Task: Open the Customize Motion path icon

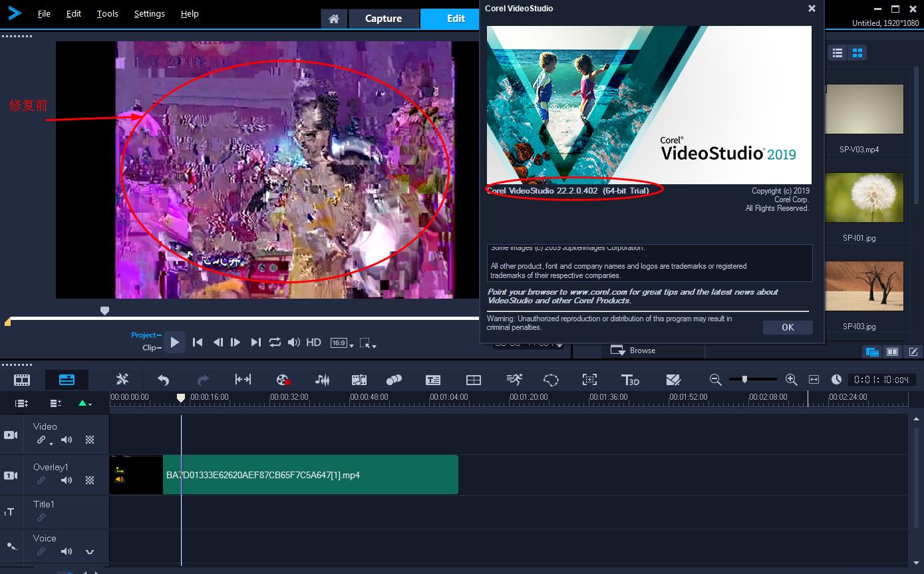Action: pyautogui.click(x=551, y=380)
